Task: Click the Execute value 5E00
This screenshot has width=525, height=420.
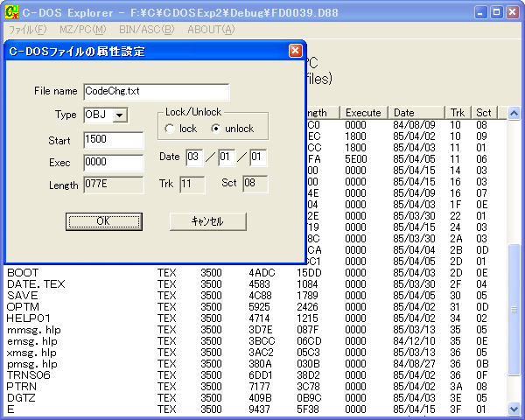Action: [356, 159]
